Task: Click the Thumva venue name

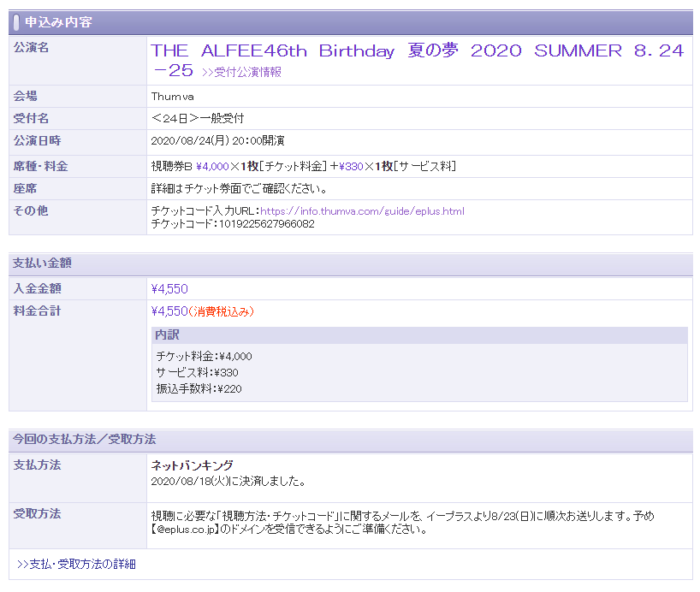Action: (172, 97)
